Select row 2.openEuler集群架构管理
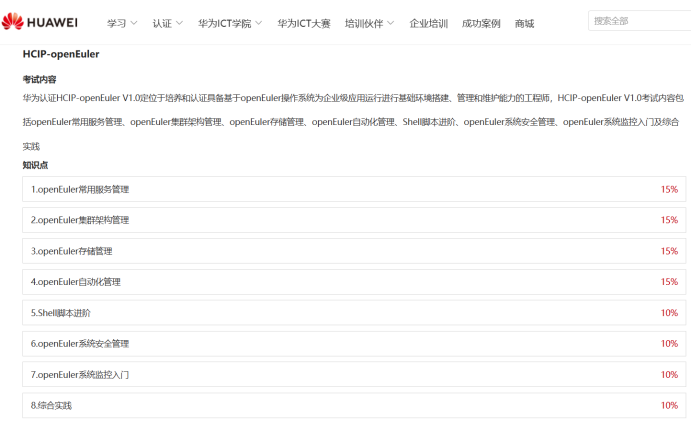Image resolution: width=691 pixels, height=421 pixels. [x=354, y=220]
